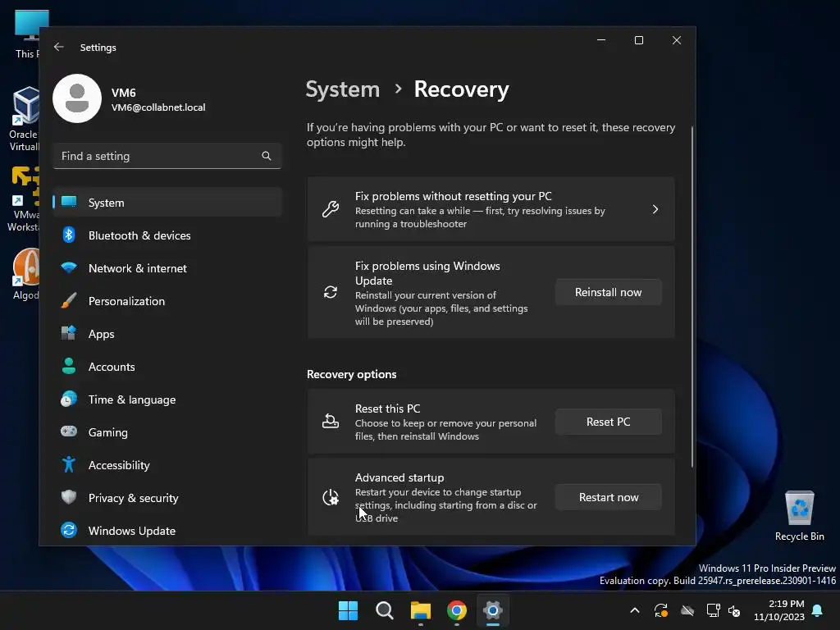Click the network display tray icon

click(713, 610)
